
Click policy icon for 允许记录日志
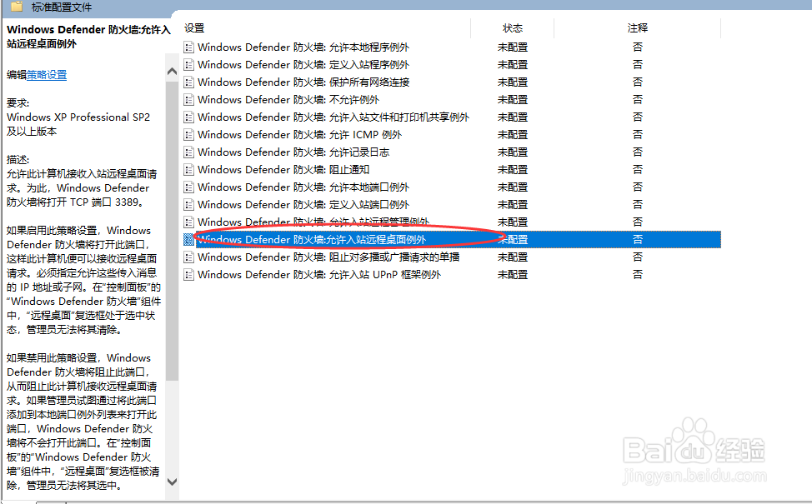(189, 152)
